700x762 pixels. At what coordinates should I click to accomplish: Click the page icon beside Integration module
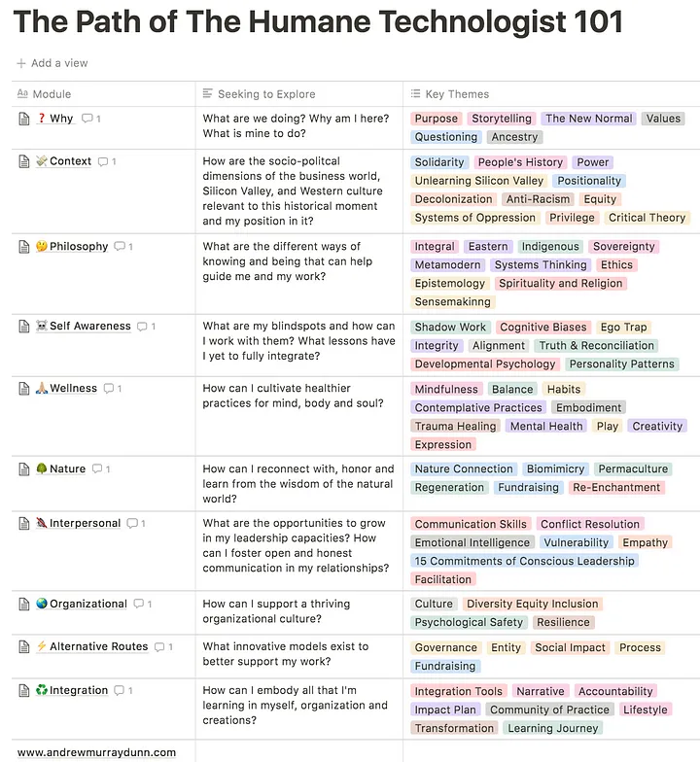pos(24,691)
